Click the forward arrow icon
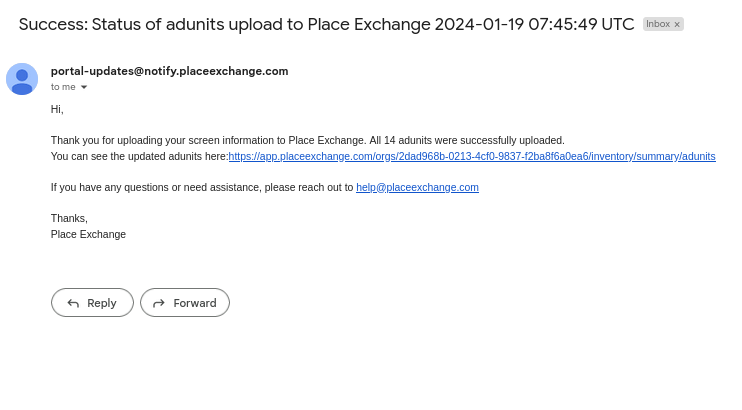Viewport: 742px width, 410px height. click(159, 303)
